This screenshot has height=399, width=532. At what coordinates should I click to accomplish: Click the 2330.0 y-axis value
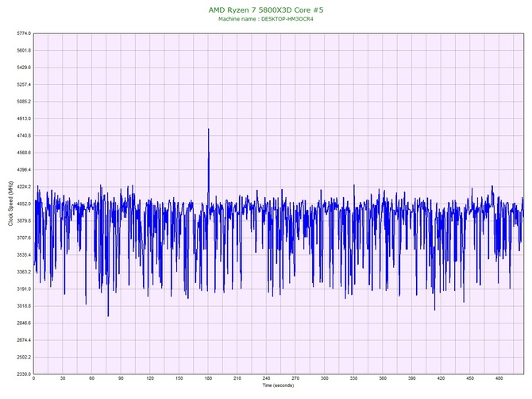click(24, 374)
